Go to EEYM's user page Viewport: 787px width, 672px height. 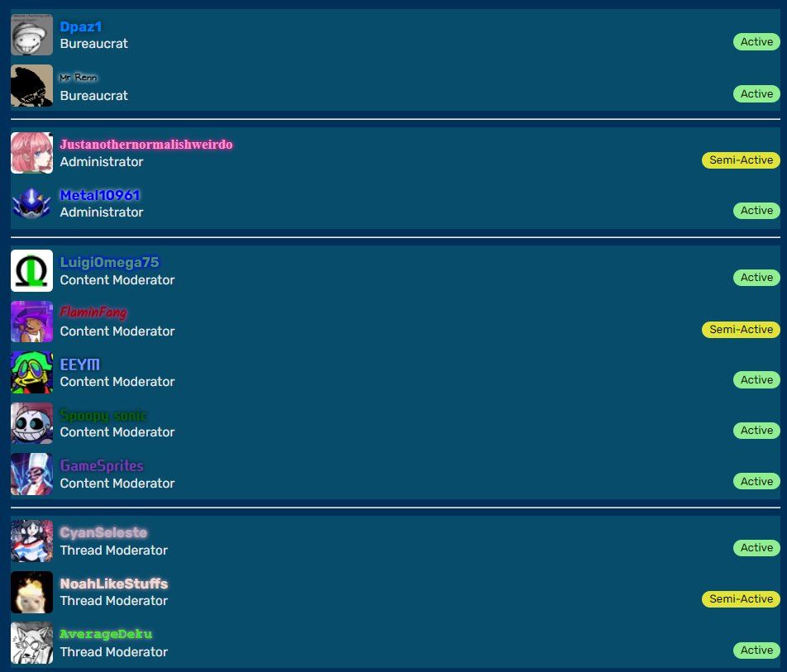(x=80, y=365)
